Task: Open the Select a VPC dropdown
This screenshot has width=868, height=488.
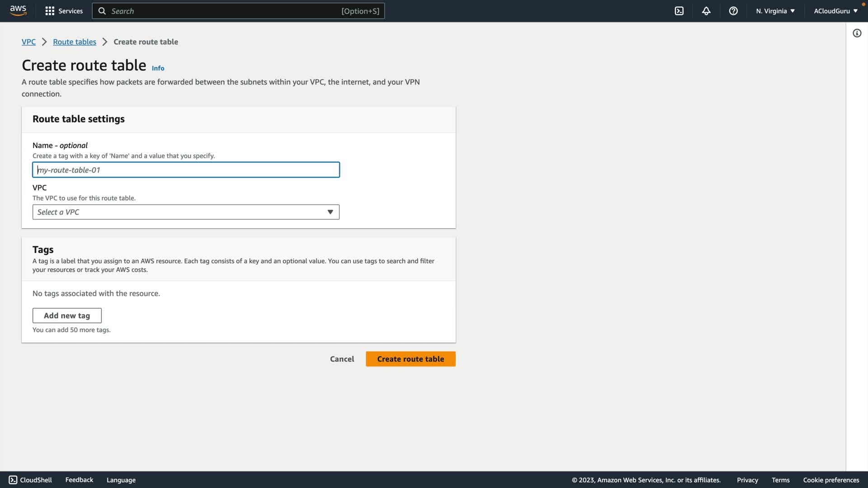Action: click(186, 212)
